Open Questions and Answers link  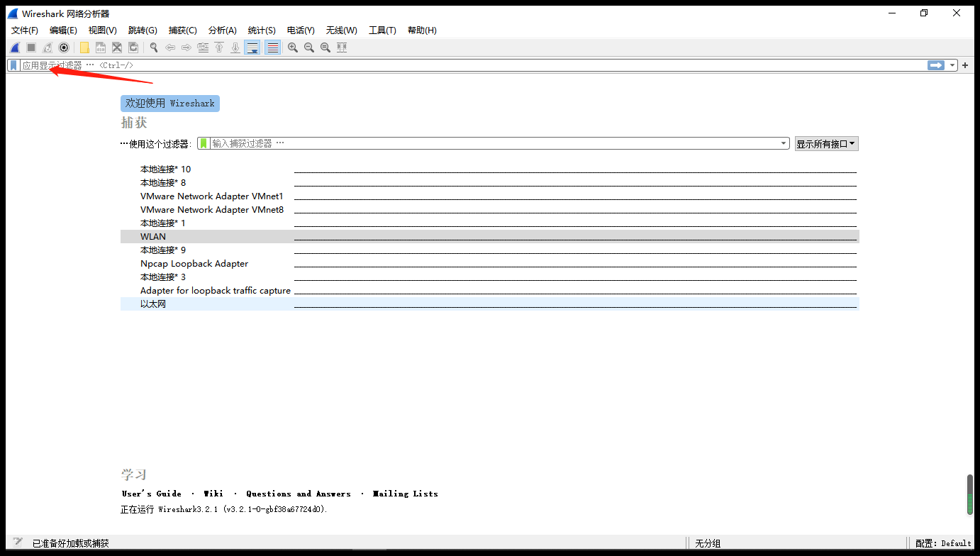[x=298, y=494]
